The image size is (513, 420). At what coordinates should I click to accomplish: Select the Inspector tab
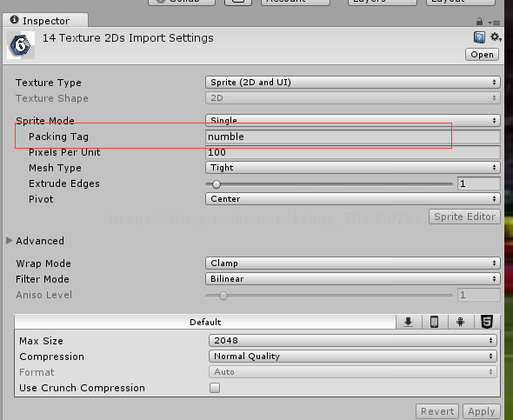coord(45,21)
